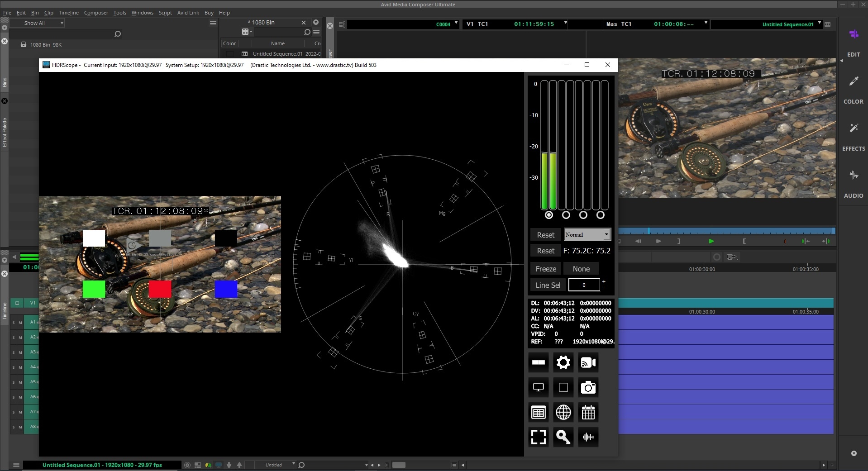Open the audio waveform icon in HDRScope
Image resolution: width=868 pixels, height=471 pixels.
pos(588,437)
